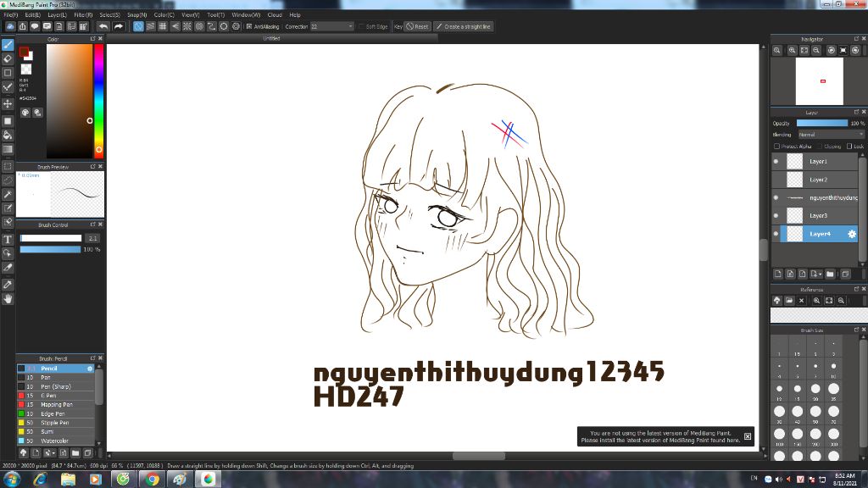Toggle the Soft Edge checkbox
This screenshot has height=488, width=868.
361,26
